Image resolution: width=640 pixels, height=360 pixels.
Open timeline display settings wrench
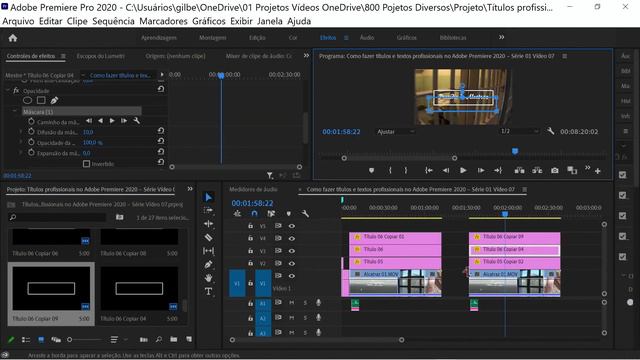tap(305, 213)
